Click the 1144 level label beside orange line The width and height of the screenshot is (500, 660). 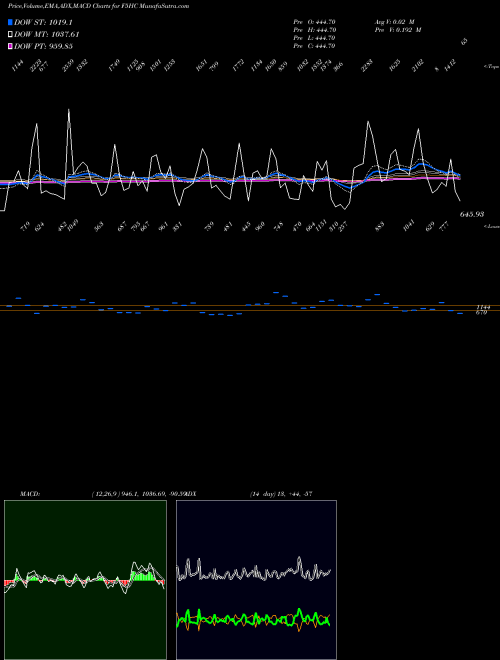(481, 308)
